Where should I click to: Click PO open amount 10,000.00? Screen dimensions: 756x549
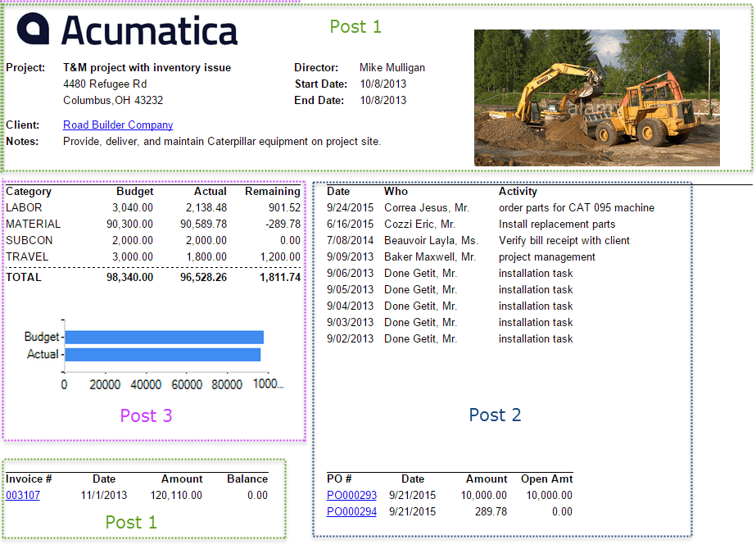click(549, 496)
